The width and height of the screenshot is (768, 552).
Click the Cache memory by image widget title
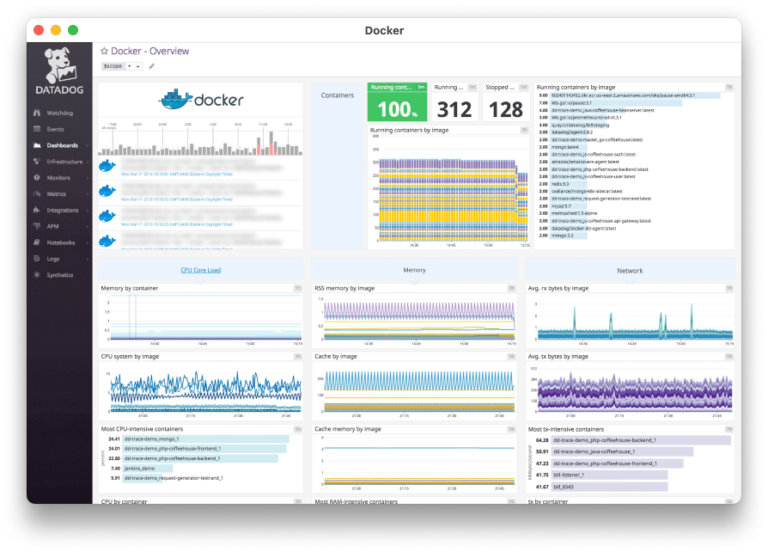pyautogui.click(x=348, y=429)
